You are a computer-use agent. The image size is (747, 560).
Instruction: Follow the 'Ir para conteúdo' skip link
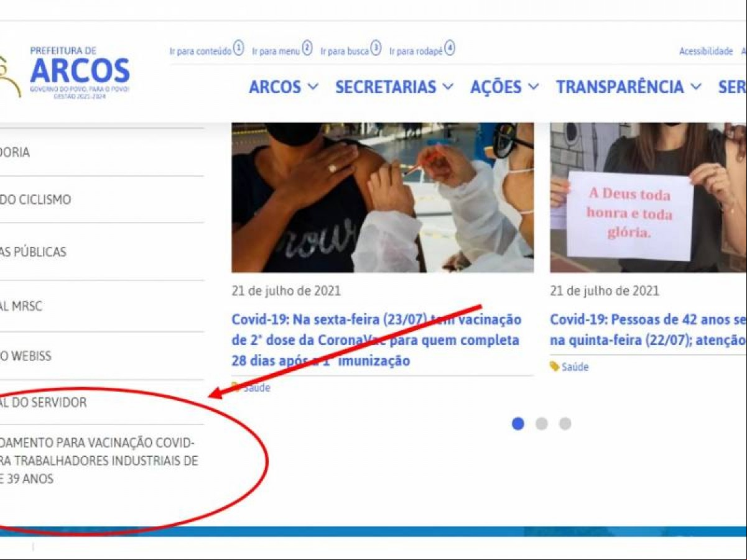(206, 50)
